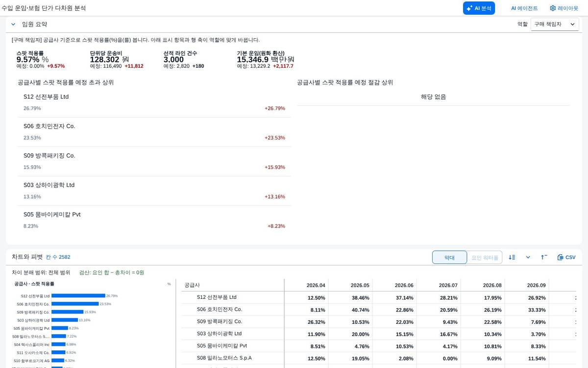The image size is (588, 368).
Task: Click the 공급사 · 스팟 적용률 chart title
Action: 34,284
